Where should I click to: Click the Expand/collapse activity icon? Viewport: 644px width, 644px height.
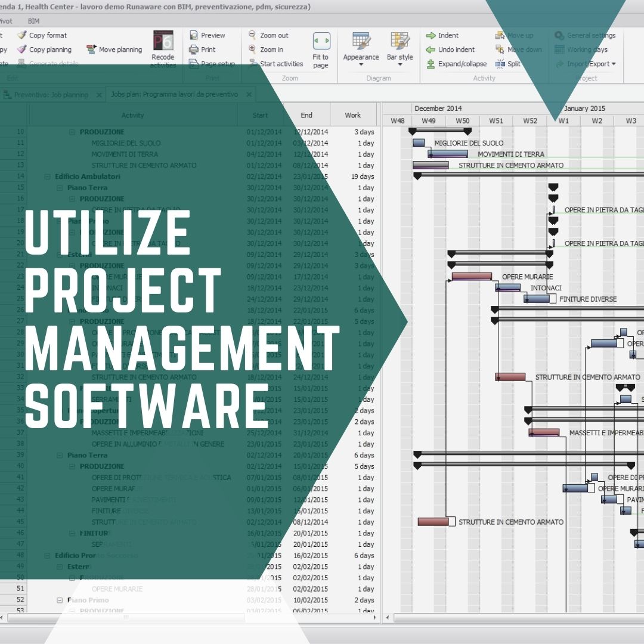[431, 64]
